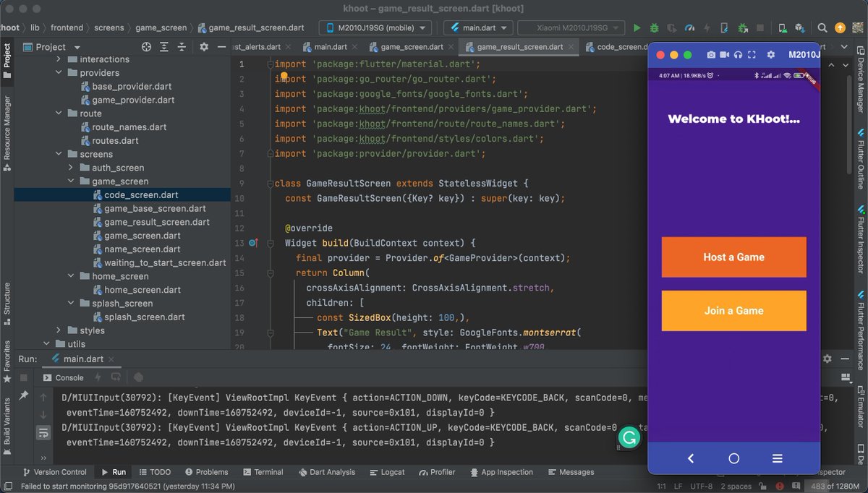Pin the Run tab with pushpin icon
868x493 pixels.
(x=23, y=395)
